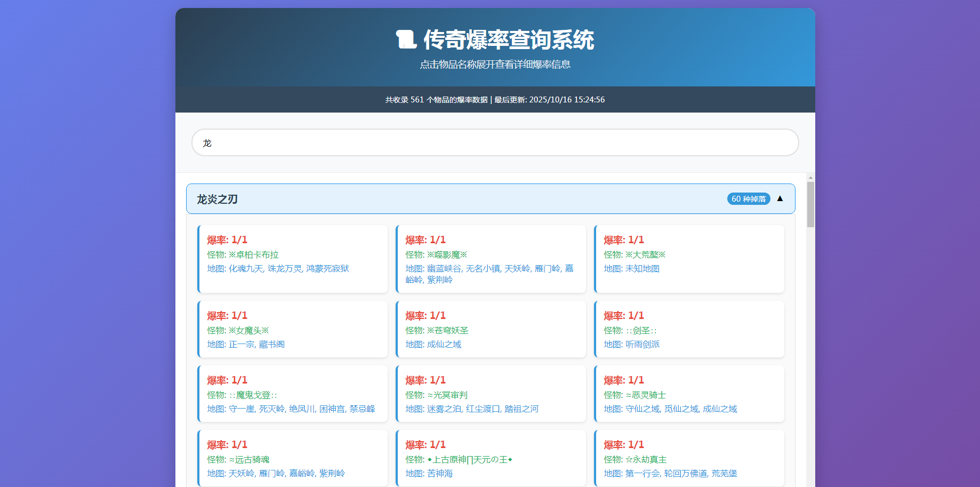Click the ≈恶灵骑士 monster card
Image resolution: width=980 pixels, height=487 pixels.
pyautogui.click(x=689, y=394)
